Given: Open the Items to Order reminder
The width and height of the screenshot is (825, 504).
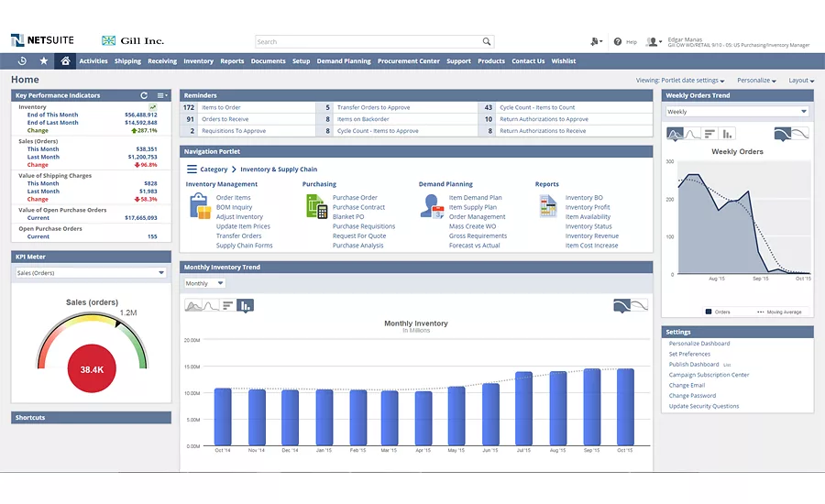Looking at the screenshot, I should pyautogui.click(x=221, y=107).
